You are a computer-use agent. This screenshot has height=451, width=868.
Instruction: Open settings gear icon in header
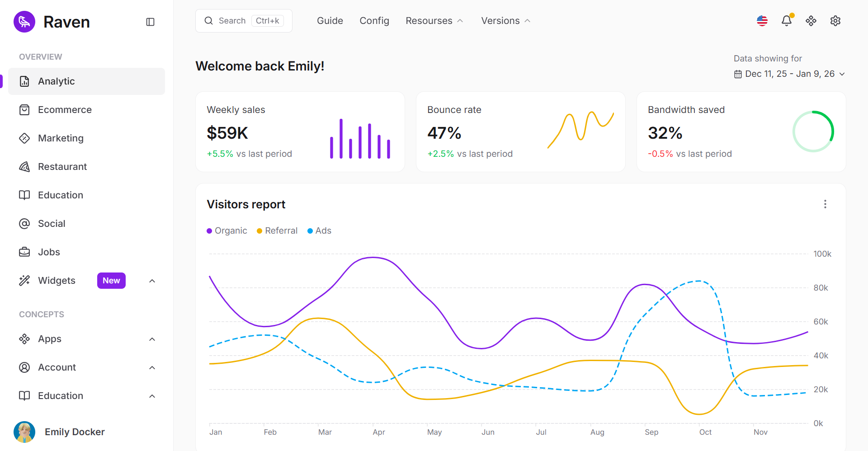point(835,21)
